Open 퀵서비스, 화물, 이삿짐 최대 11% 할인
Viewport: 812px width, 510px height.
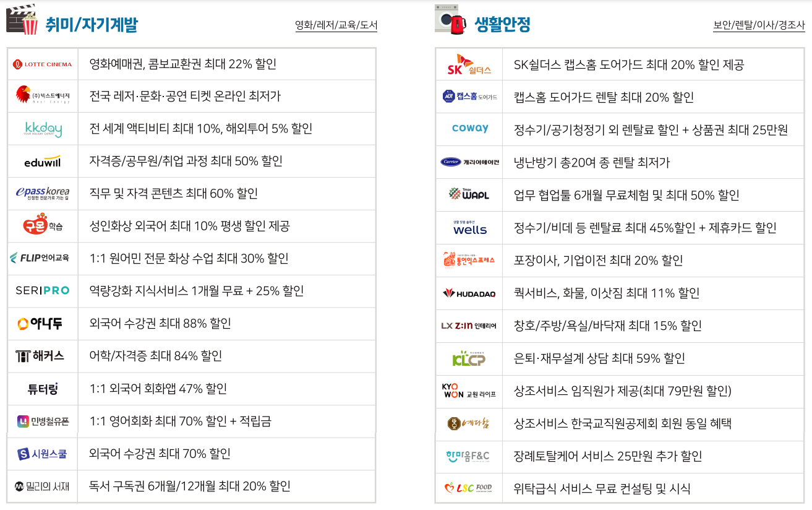click(607, 293)
